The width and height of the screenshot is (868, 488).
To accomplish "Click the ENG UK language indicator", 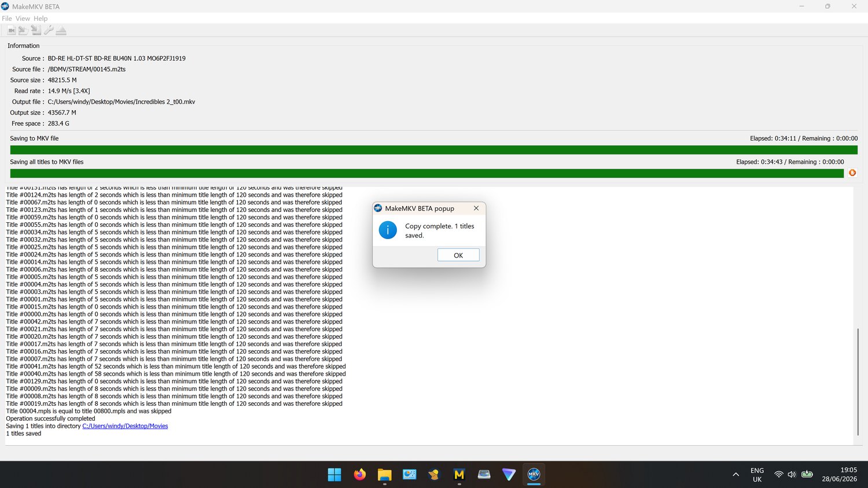I will [x=757, y=475].
